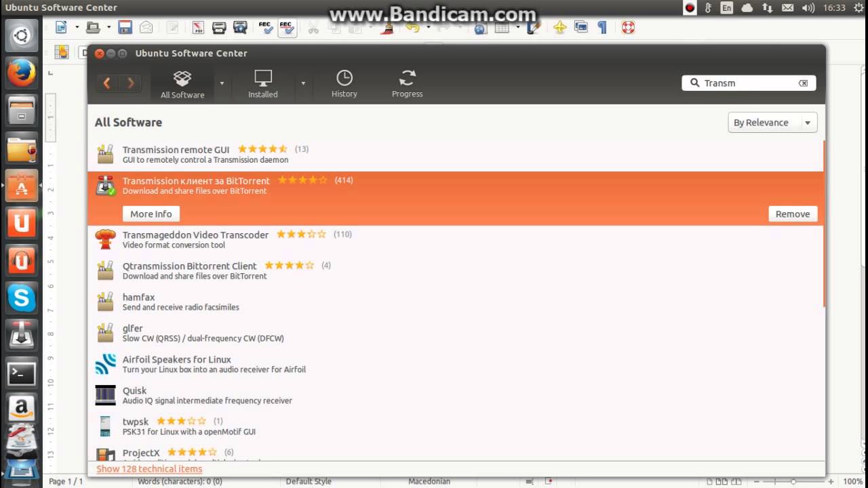
Task: Click the Transmission installed app icon
Action: click(x=105, y=186)
